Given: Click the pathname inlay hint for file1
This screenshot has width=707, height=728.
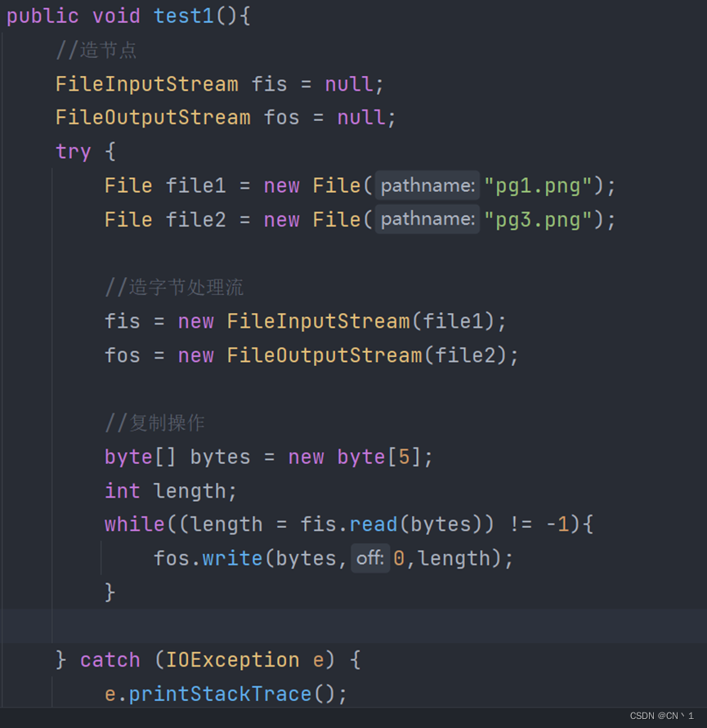Looking at the screenshot, I should click(x=426, y=185).
